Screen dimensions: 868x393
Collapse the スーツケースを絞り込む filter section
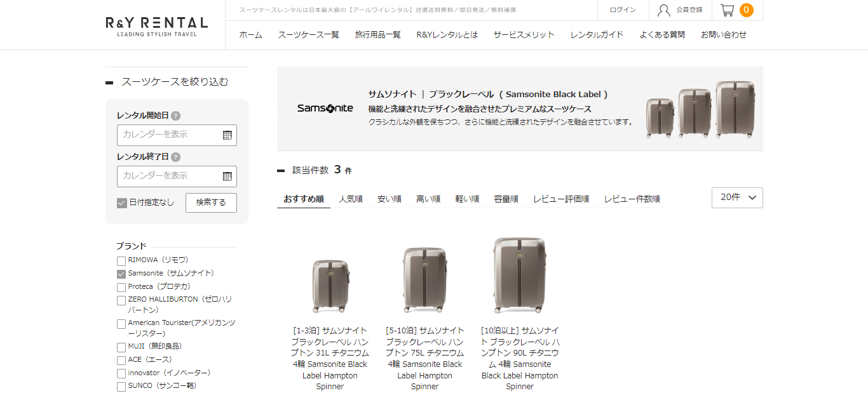point(109,83)
